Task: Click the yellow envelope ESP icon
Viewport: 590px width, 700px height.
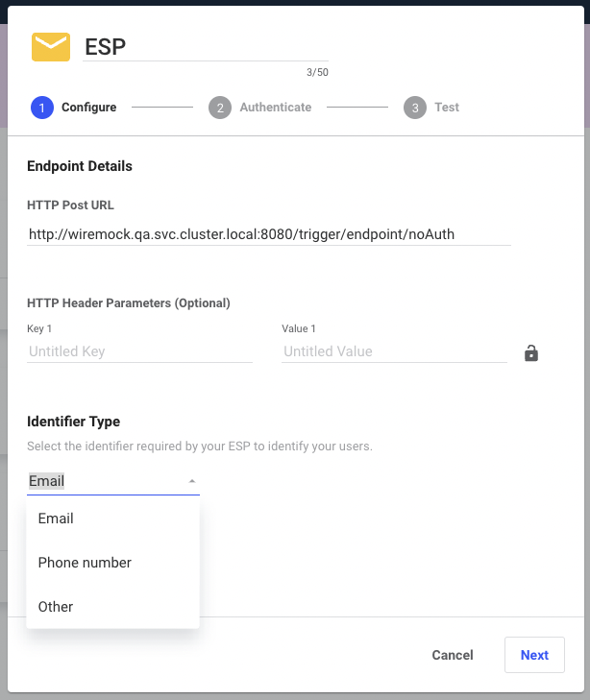Action: coord(51,47)
